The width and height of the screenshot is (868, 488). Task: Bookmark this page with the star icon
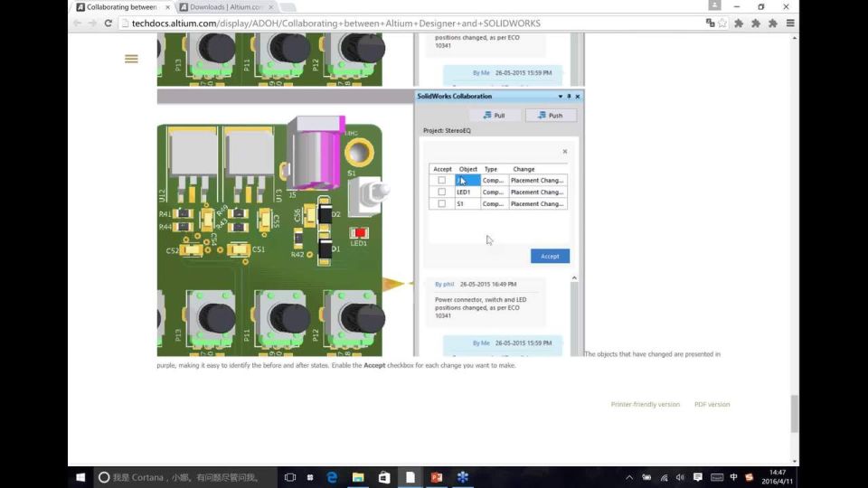[x=722, y=23]
